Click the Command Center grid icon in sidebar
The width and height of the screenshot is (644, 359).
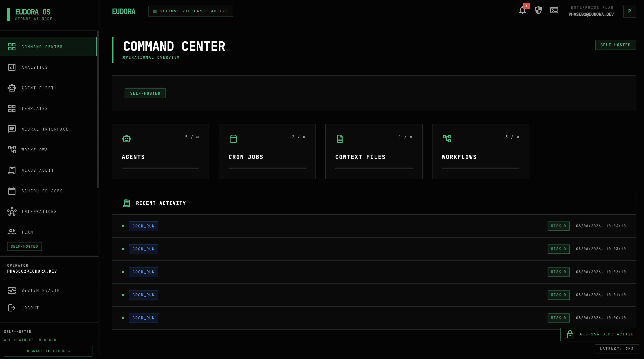pyautogui.click(x=12, y=47)
